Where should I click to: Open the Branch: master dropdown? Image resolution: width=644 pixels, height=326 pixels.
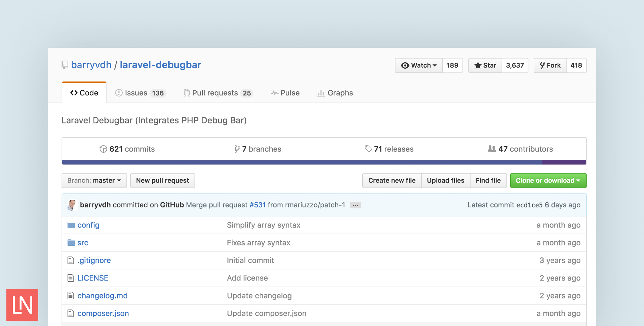click(94, 181)
